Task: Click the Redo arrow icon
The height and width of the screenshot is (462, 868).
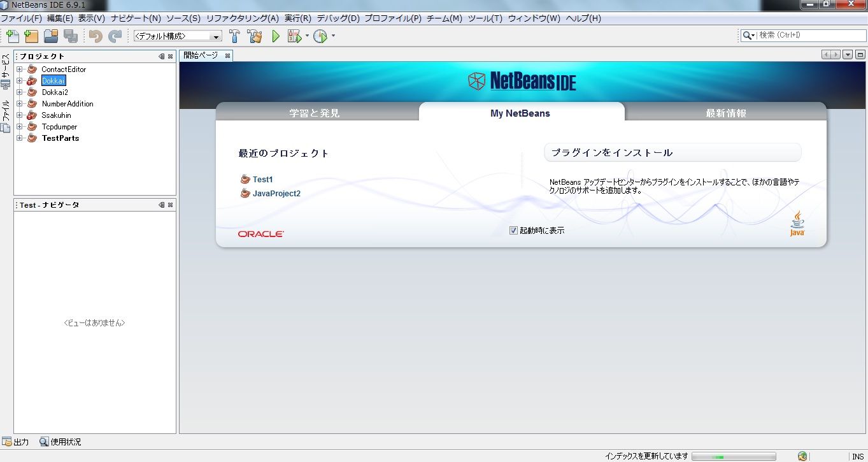Action: [x=115, y=36]
